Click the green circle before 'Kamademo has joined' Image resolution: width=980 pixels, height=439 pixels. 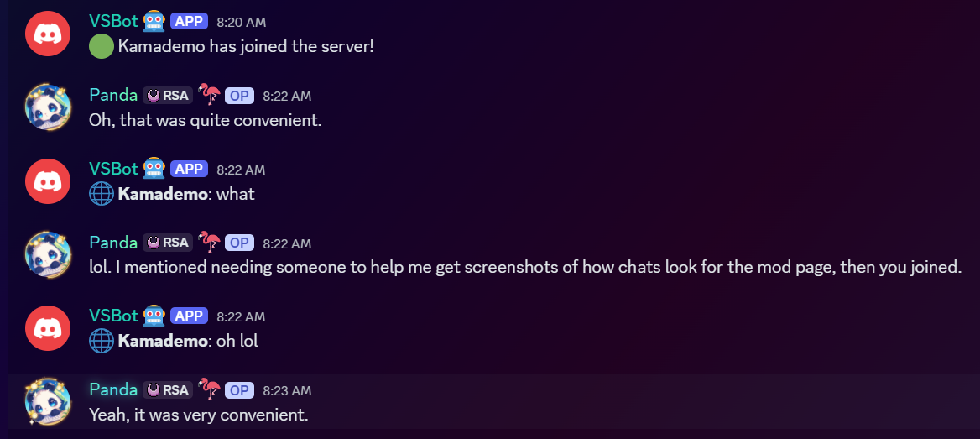pos(102,46)
